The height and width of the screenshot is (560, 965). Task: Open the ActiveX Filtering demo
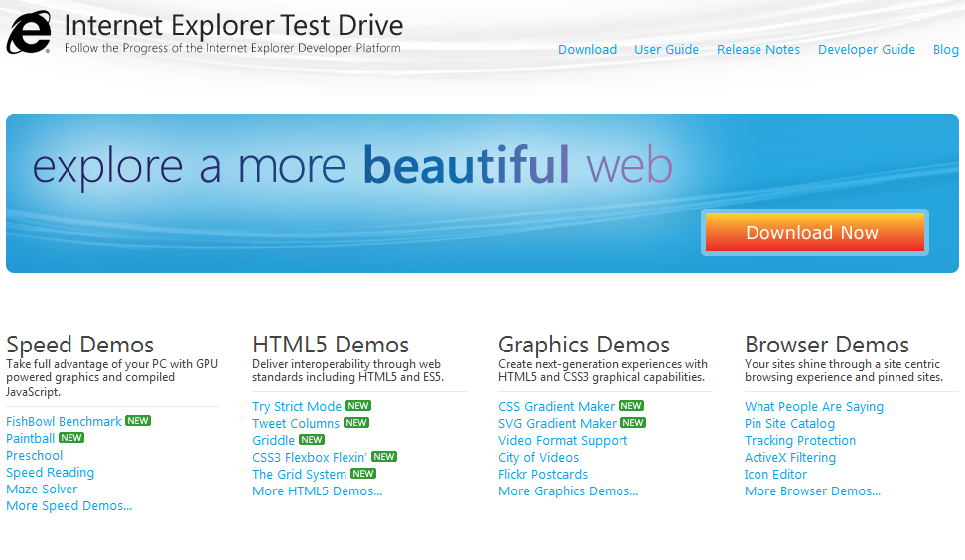click(790, 457)
